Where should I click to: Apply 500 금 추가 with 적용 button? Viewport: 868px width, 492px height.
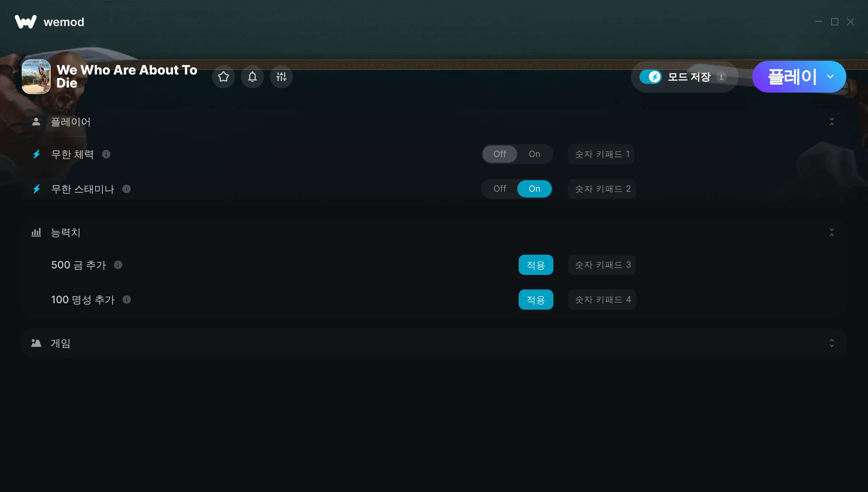coord(536,265)
